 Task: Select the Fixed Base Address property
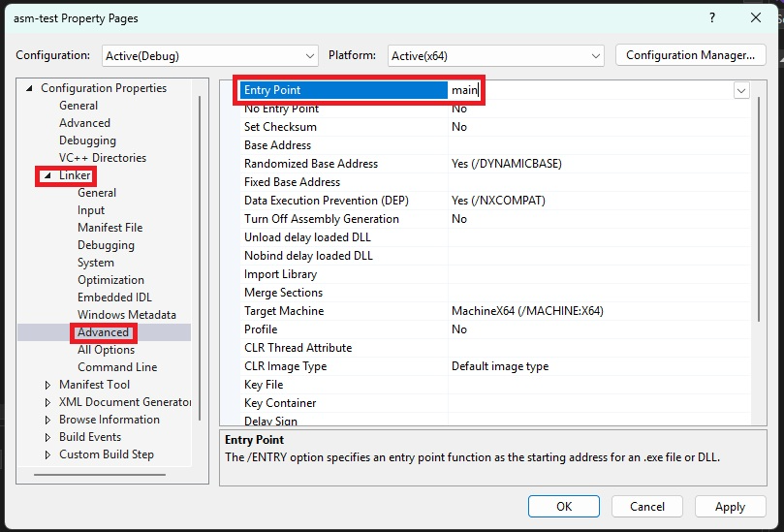[292, 182]
